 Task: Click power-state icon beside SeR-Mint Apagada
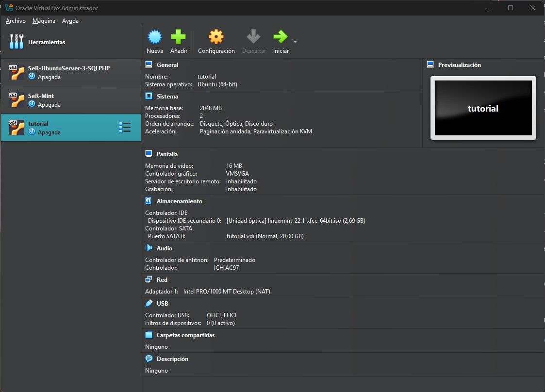(32, 104)
